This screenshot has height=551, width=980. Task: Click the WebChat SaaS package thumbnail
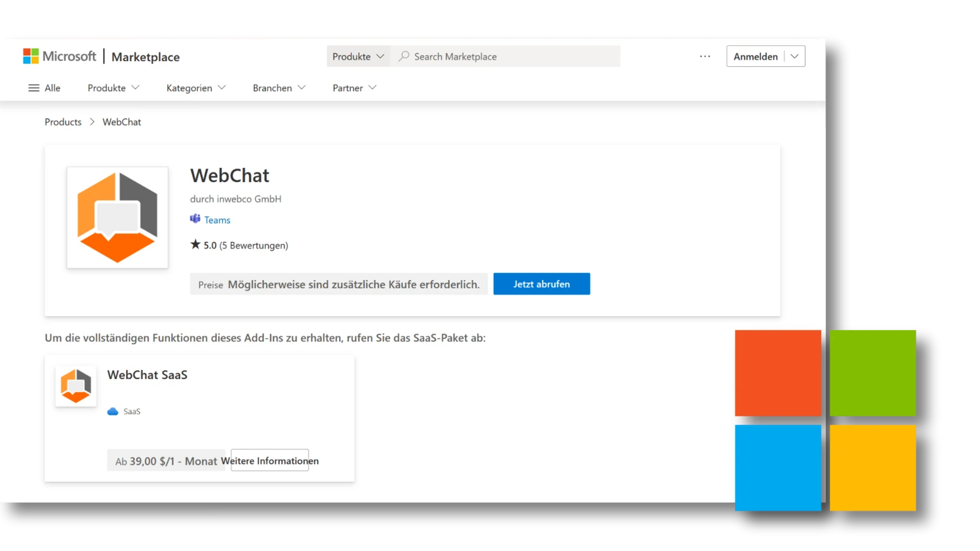point(75,386)
